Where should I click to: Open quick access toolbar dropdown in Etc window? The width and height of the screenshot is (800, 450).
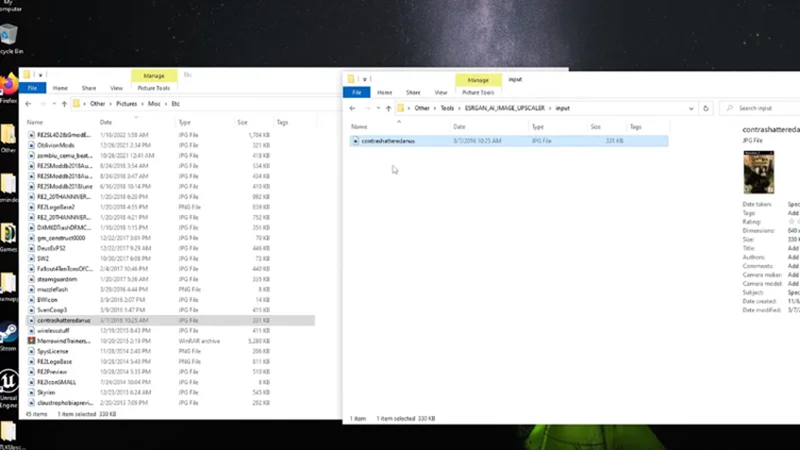(40, 75)
